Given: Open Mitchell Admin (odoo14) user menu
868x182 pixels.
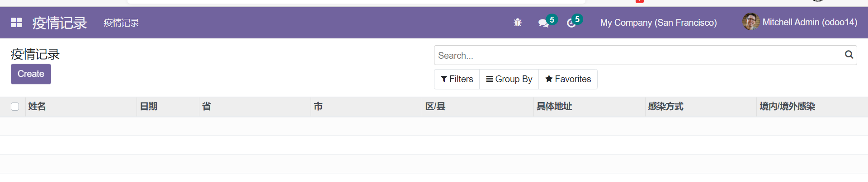Looking at the screenshot, I should 809,22.
